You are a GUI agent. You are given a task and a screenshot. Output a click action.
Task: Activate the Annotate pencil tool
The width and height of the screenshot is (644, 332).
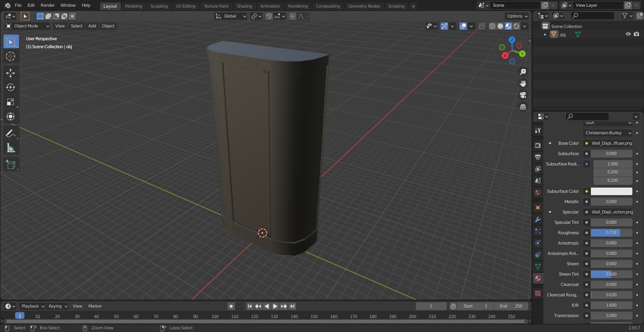10,134
